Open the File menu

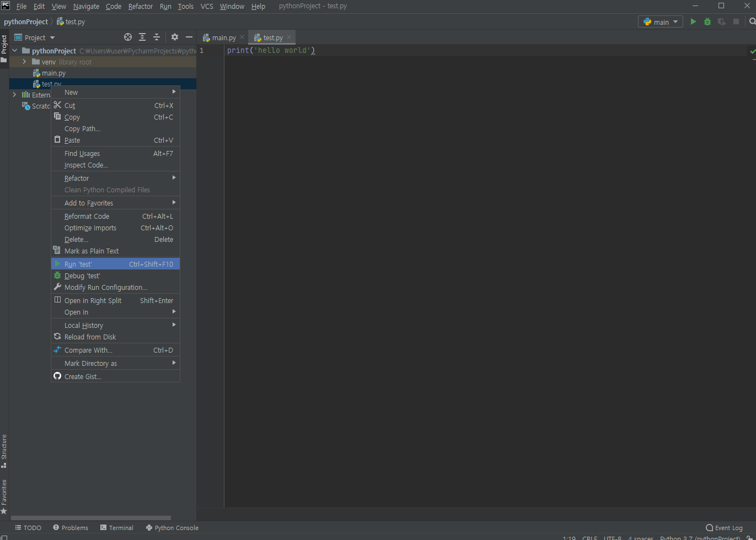click(x=22, y=6)
